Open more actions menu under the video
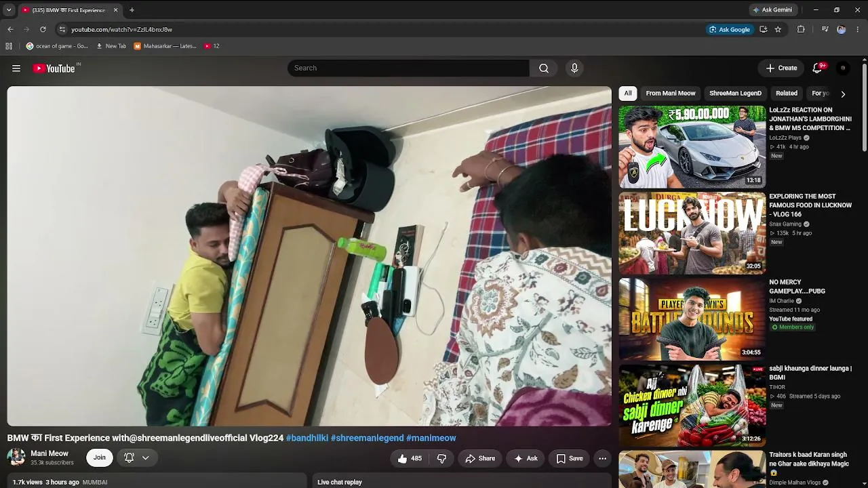This screenshot has width=868, height=488. 602,458
